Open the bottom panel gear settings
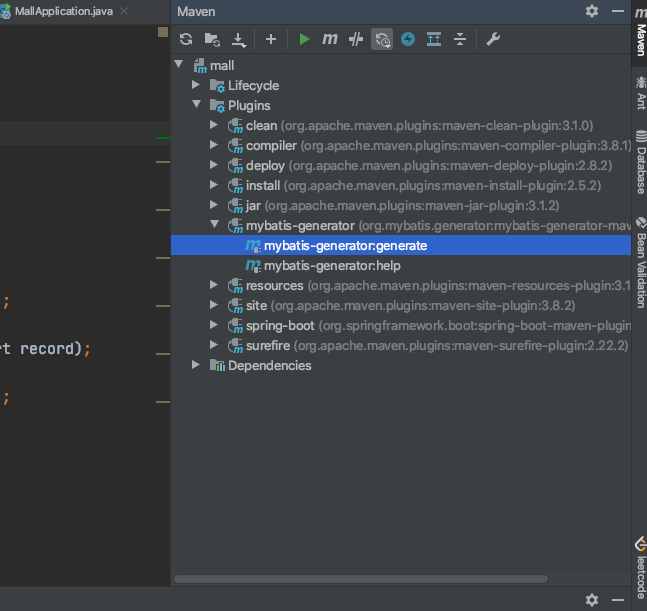This screenshot has width=647, height=611. [592, 599]
